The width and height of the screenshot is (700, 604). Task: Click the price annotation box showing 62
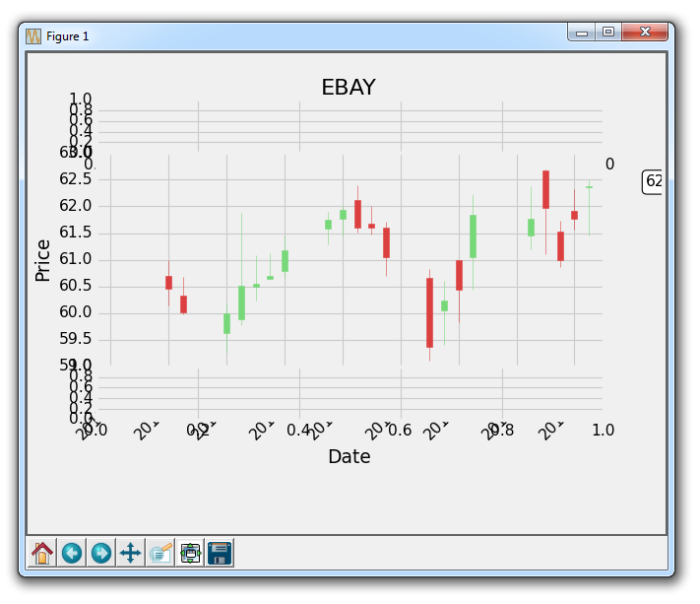[653, 181]
